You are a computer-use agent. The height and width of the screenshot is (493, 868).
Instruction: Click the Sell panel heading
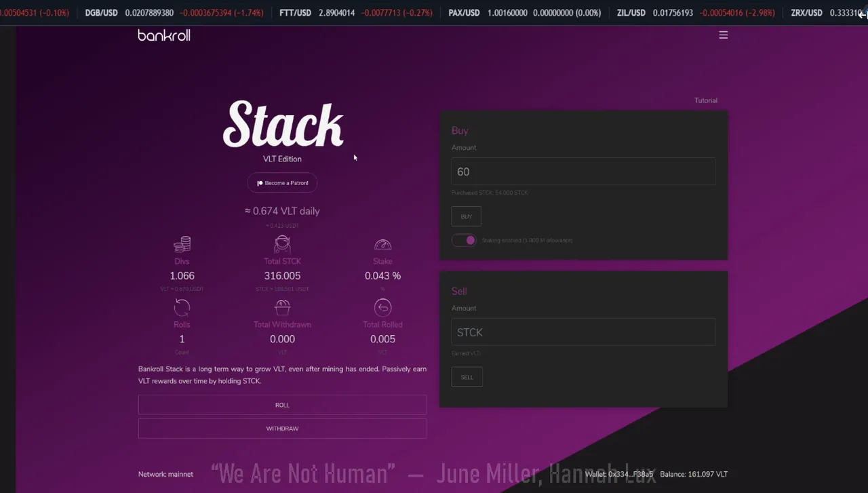tap(459, 292)
